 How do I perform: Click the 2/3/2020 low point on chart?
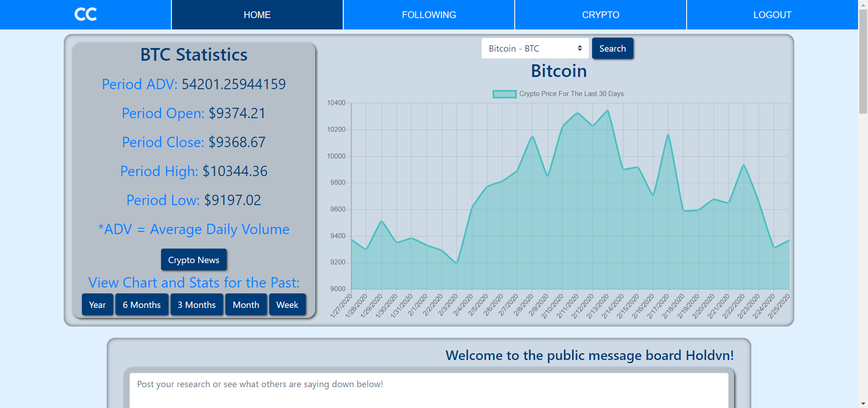coord(457,263)
